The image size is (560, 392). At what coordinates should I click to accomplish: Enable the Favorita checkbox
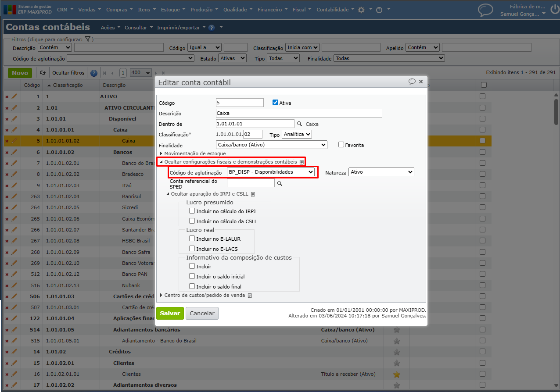[x=341, y=145]
